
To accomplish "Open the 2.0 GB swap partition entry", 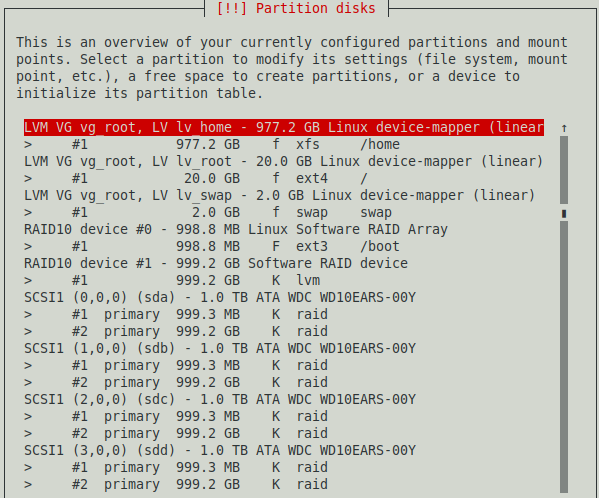I will (x=284, y=212).
